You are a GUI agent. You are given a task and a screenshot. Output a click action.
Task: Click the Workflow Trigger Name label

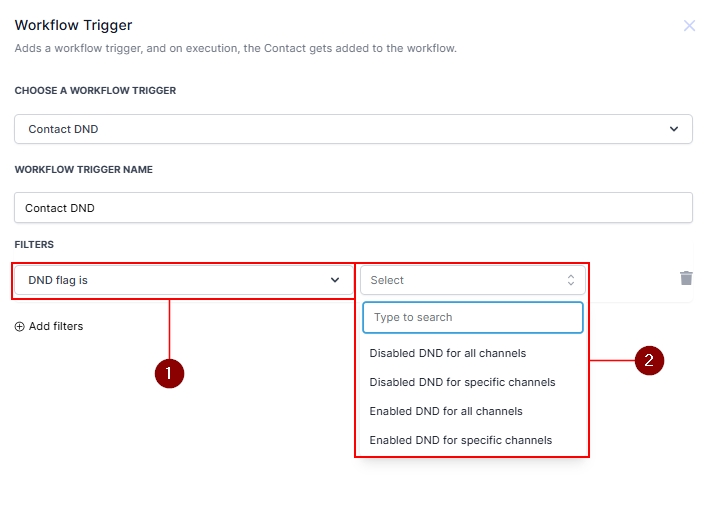coord(83,169)
